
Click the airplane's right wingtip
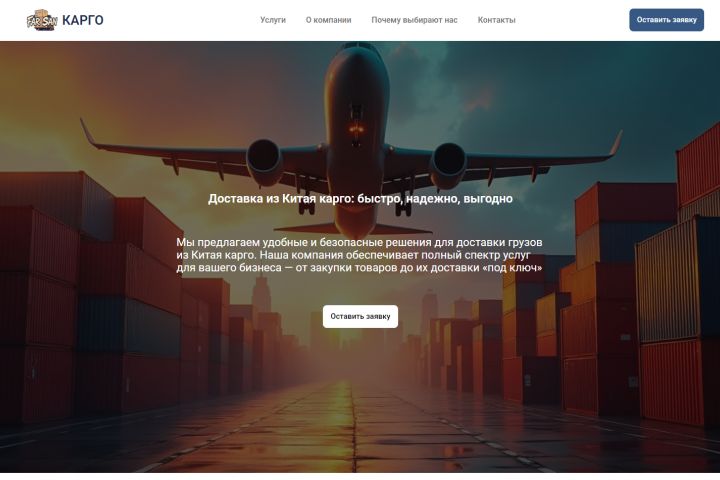pos(615,143)
